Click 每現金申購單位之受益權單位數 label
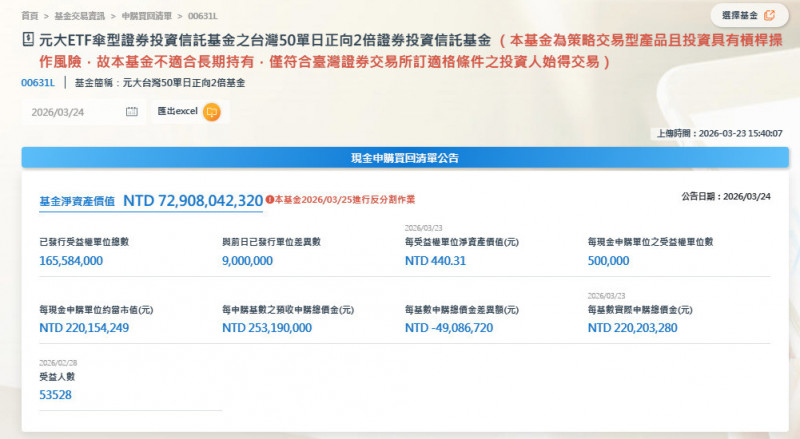The image size is (800, 439). pos(651,242)
